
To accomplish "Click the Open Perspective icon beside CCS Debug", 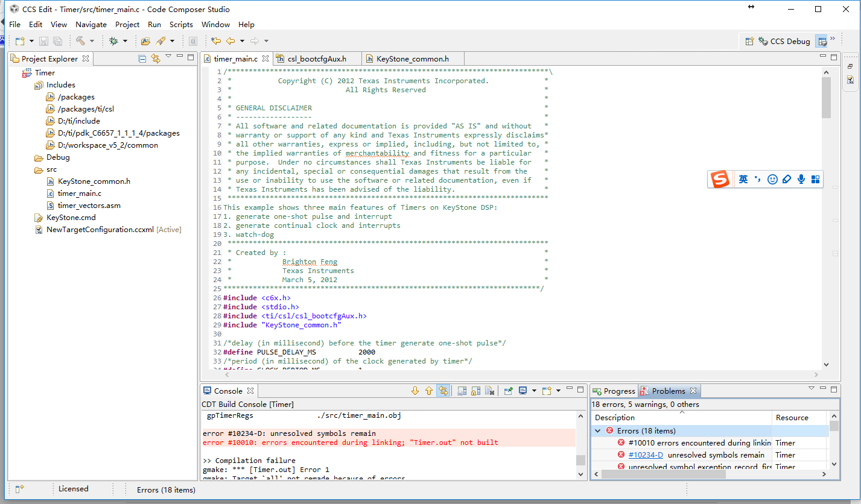I will (749, 42).
